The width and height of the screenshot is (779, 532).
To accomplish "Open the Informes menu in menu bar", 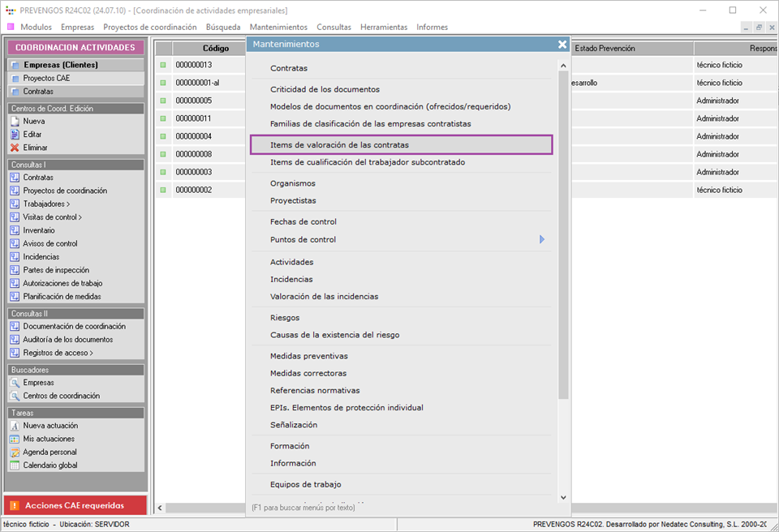I will click(432, 27).
